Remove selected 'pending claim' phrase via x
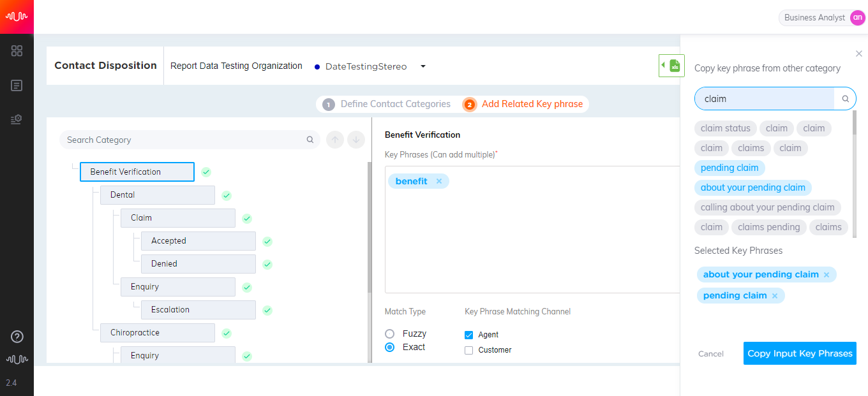The width and height of the screenshot is (868, 396). (x=775, y=296)
